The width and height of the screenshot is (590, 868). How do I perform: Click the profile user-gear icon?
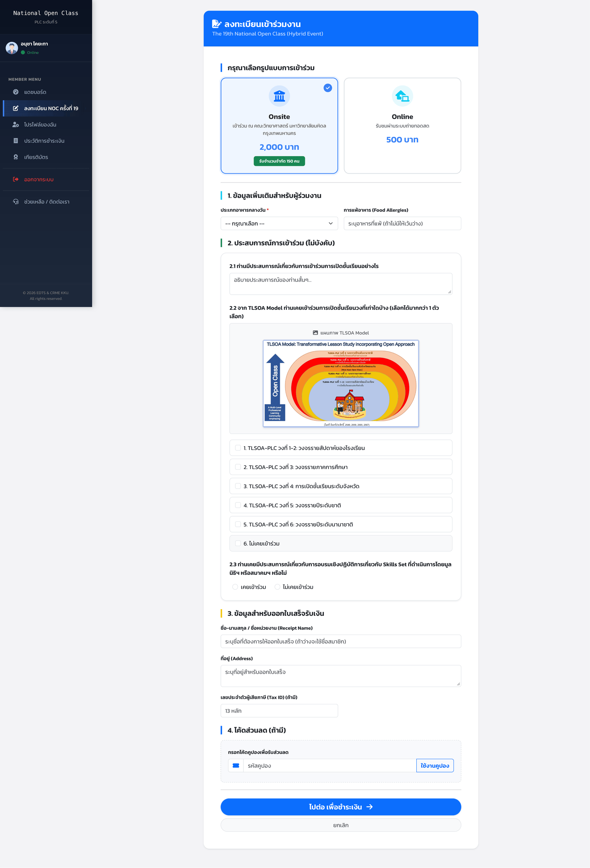point(16,124)
